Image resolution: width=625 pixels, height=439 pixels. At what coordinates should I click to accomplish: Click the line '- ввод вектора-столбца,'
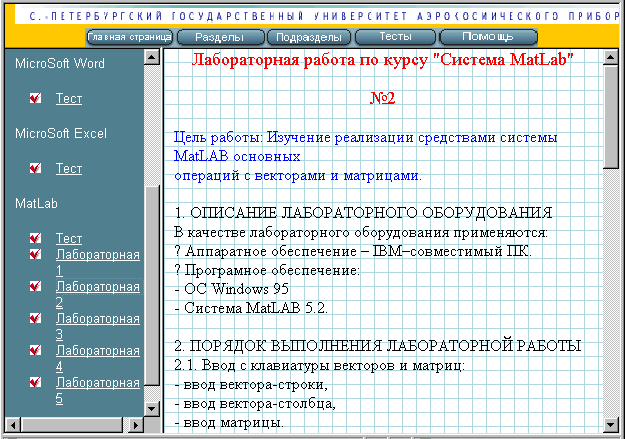coord(255,404)
